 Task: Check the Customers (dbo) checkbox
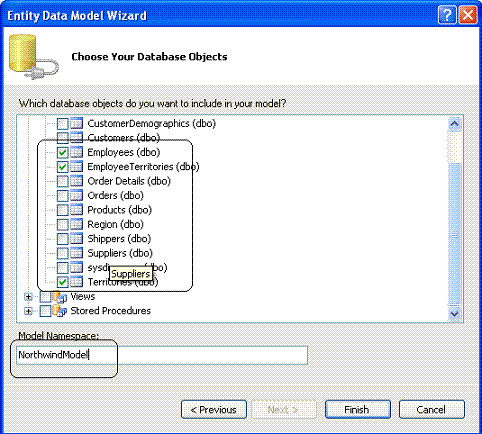point(62,138)
